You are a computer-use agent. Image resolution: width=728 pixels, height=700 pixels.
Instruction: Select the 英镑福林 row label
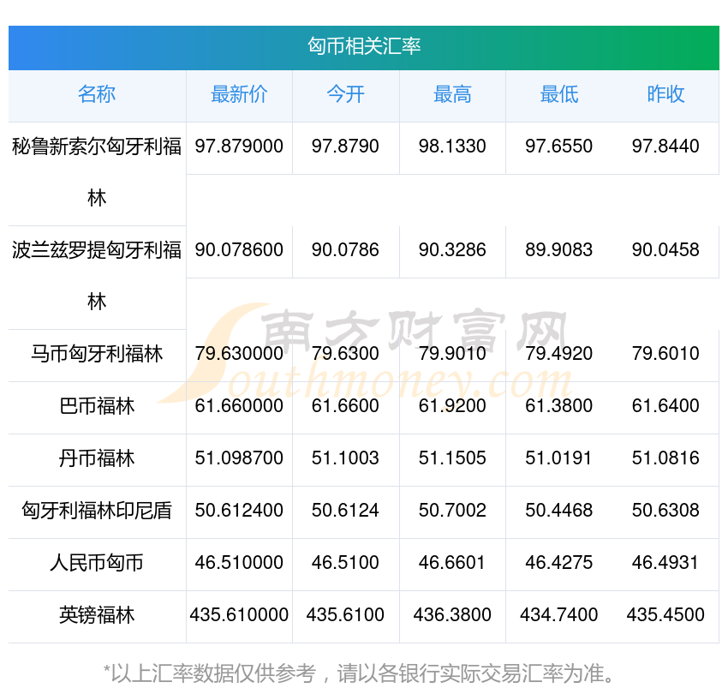point(97,615)
